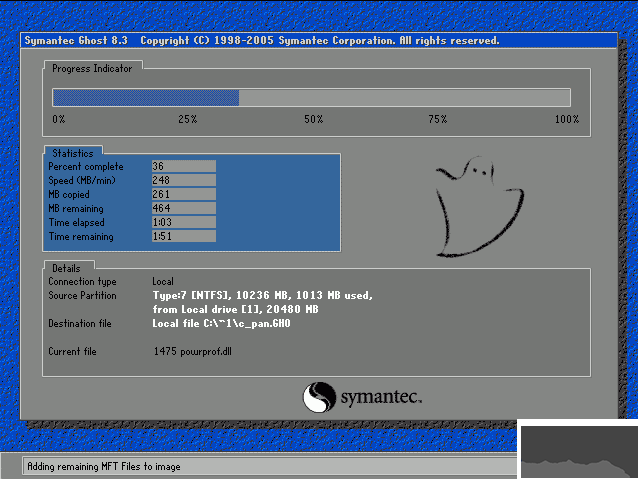
Task: Click the filled portion of the progress bar
Action: (146, 98)
